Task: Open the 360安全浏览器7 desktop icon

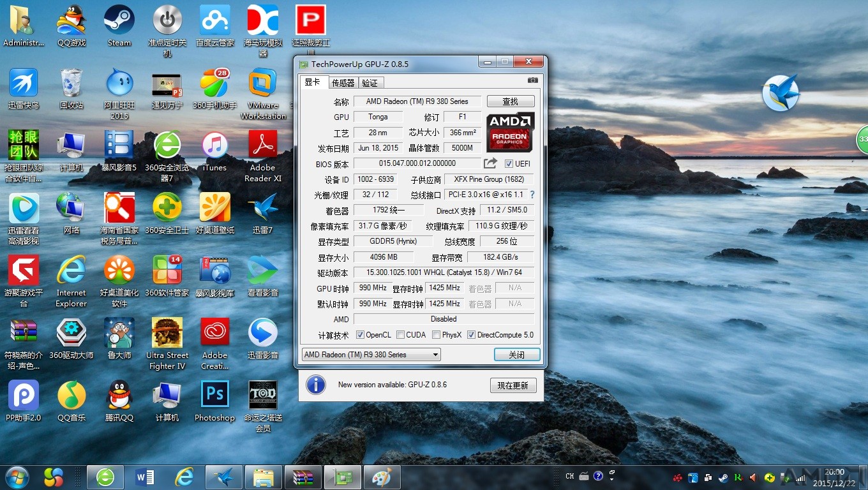Action: point(167,156)
